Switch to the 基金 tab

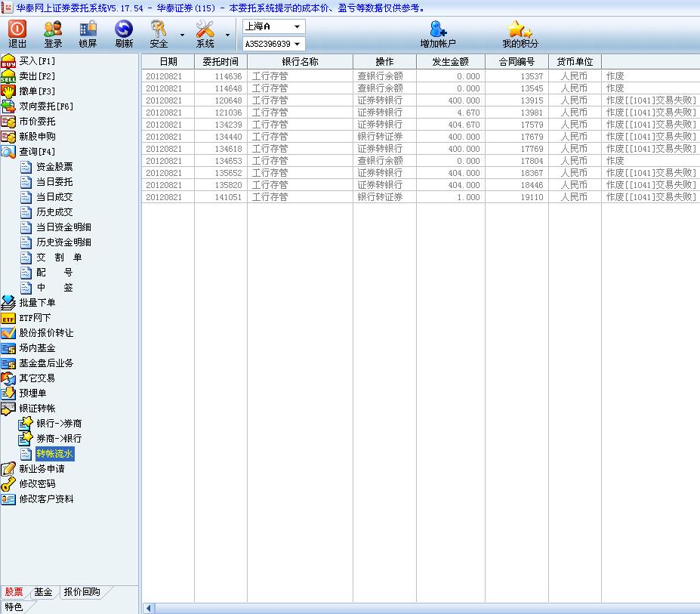(44, 592)
